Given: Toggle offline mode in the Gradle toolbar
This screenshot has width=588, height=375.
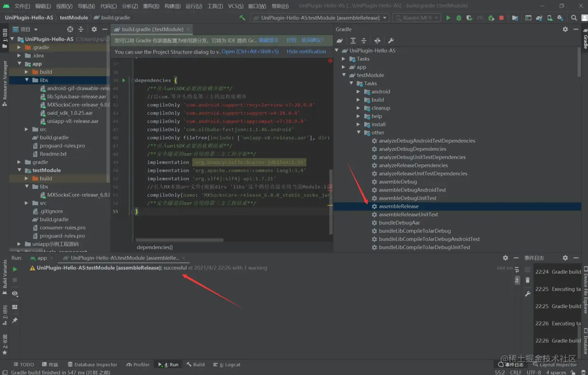Looking at the screenshot, I should click(377, 41).
